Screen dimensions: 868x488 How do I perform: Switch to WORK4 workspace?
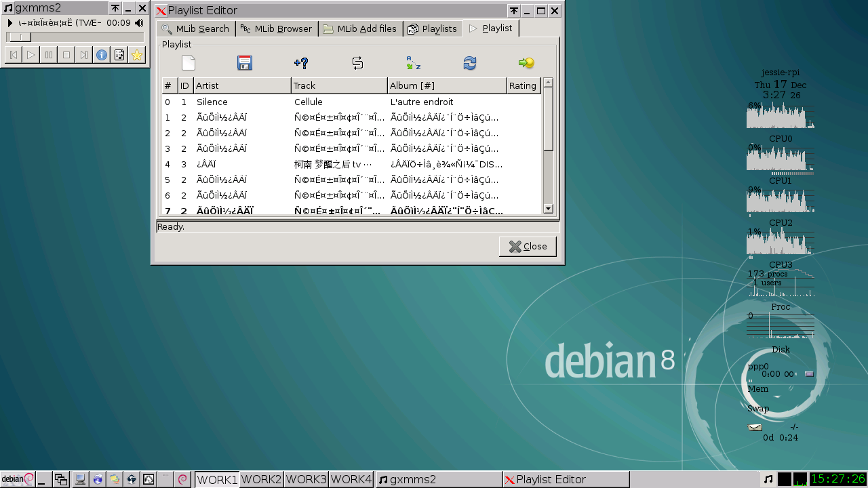point(351,479)
